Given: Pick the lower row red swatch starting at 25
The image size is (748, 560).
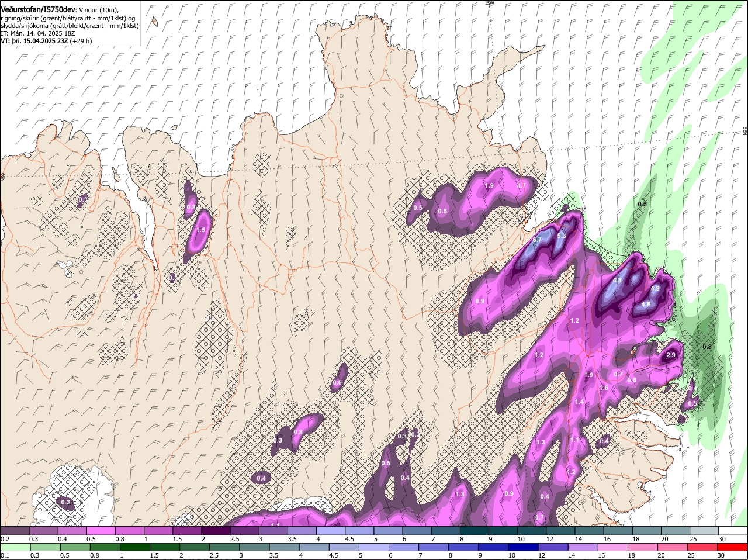Looking at the screenshot, I should tap(702, 547).
